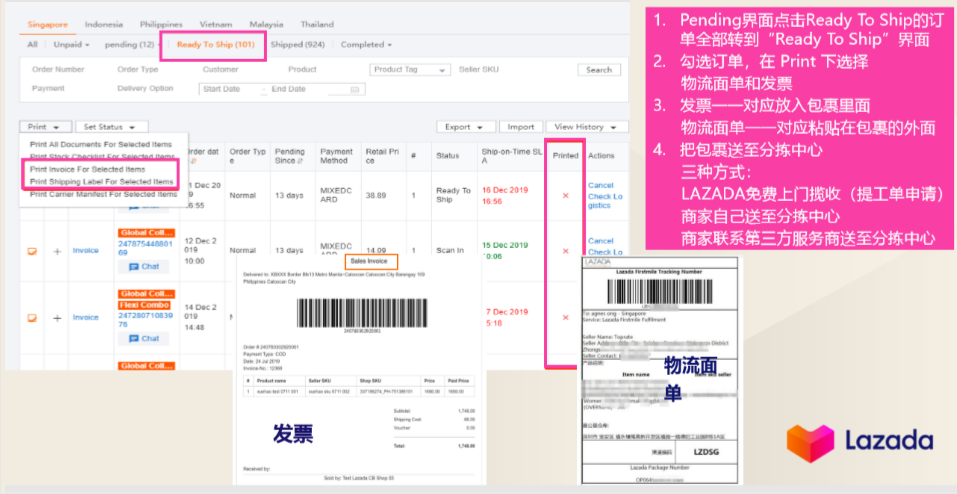Choose Print Shipping Label For Selected Items
957x494 pixels.
click(x=102, y=182)
